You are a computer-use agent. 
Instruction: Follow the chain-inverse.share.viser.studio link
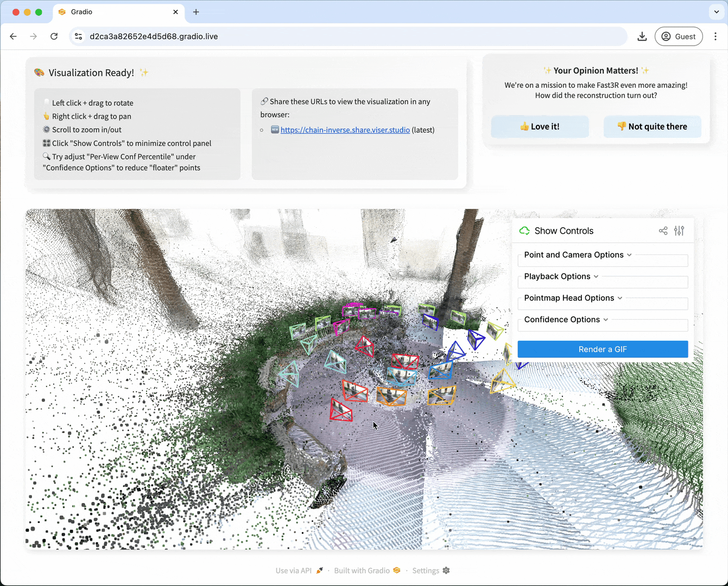[345, 130]
